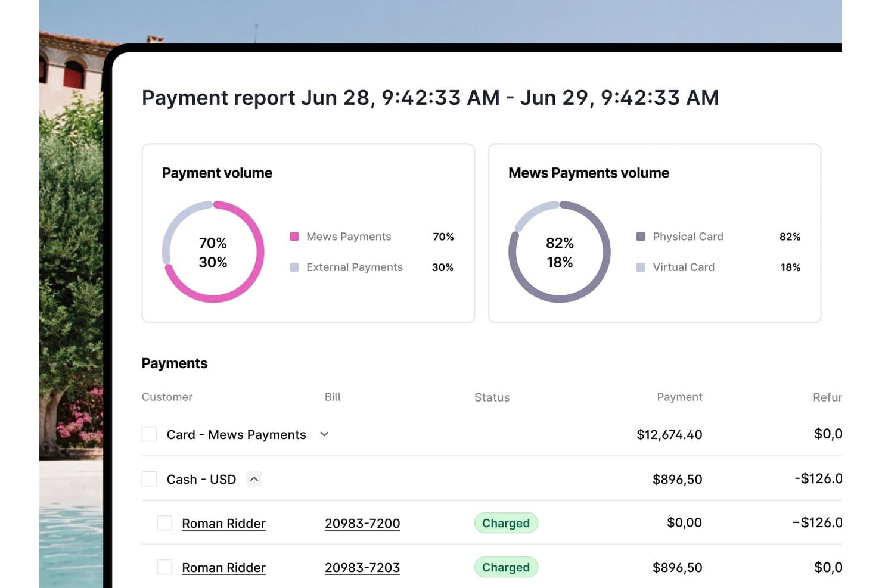The width and height of the screenshot is (882, 588).
Task: Click the $0,00 payment on bill 20983-7200 row
Action: (x=684, y=522)
